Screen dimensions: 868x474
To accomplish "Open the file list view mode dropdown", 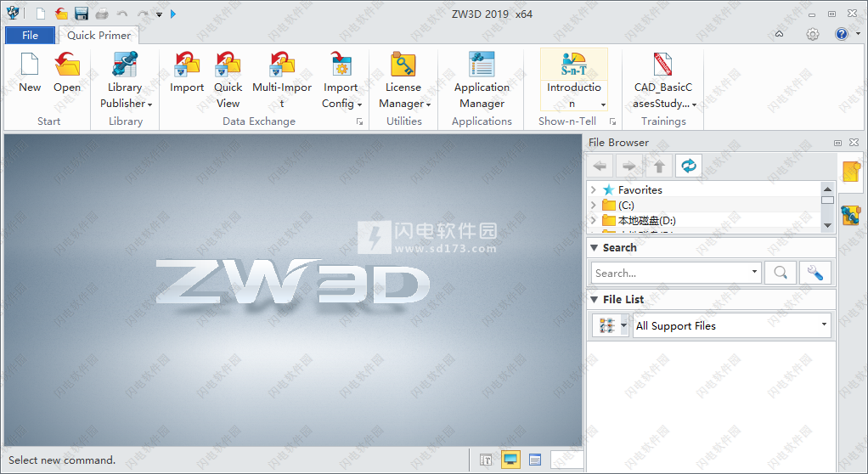I will (x=624, y=325).
